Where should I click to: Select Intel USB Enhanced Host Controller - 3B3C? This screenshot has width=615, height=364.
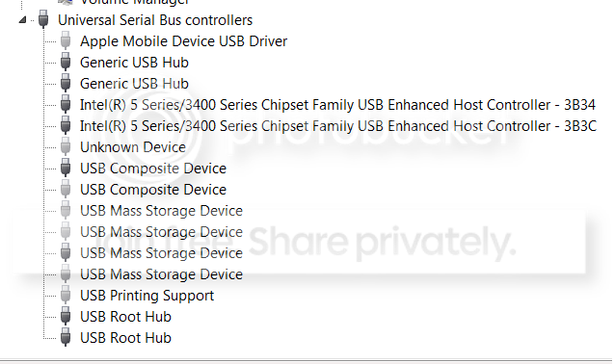point(338,126)
